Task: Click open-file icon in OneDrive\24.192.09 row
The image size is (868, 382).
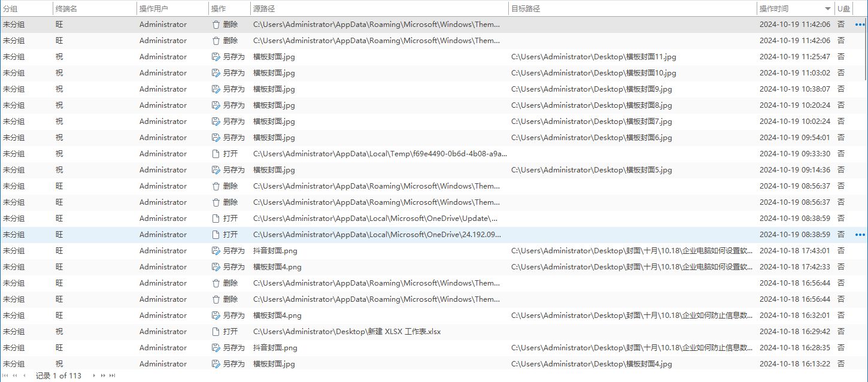Action: (216, 235)
